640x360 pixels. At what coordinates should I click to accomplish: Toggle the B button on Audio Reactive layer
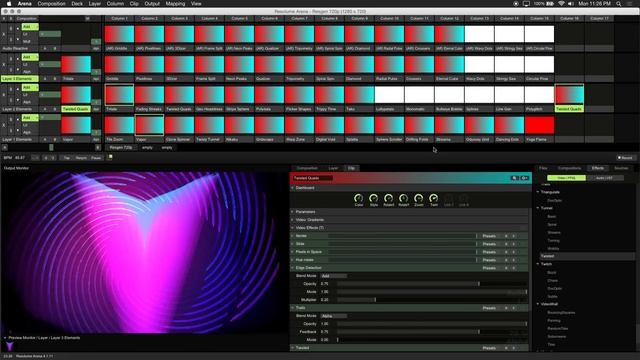coord(55,49)
